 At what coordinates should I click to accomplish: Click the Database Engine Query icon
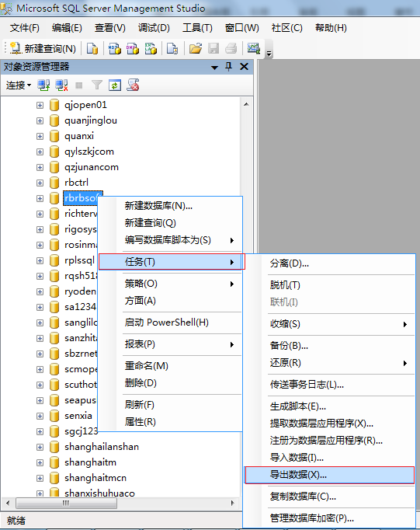point(92,49)
